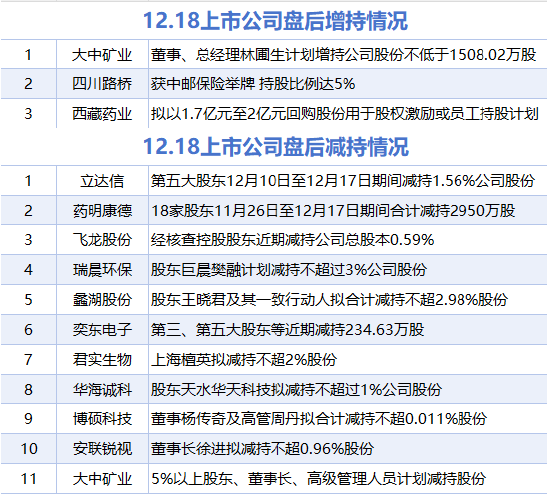Viewport: 547px width, 499px height.
Task: Select the 药明康德 company cell
Action: (103, 211)
